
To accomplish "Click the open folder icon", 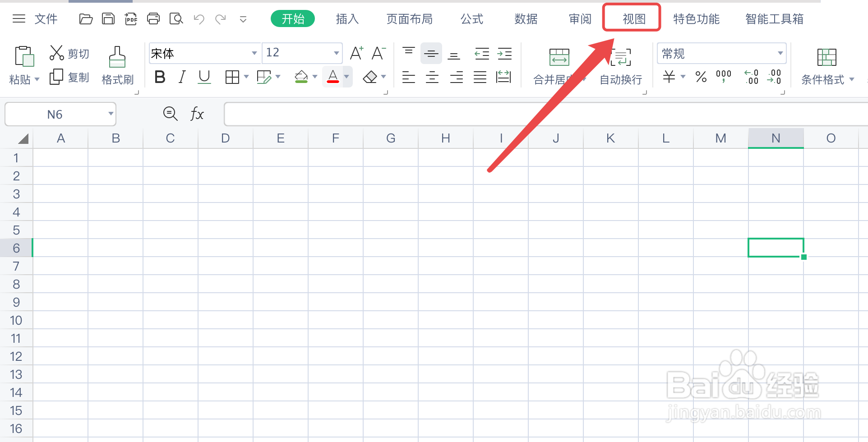I will [86, 19].
